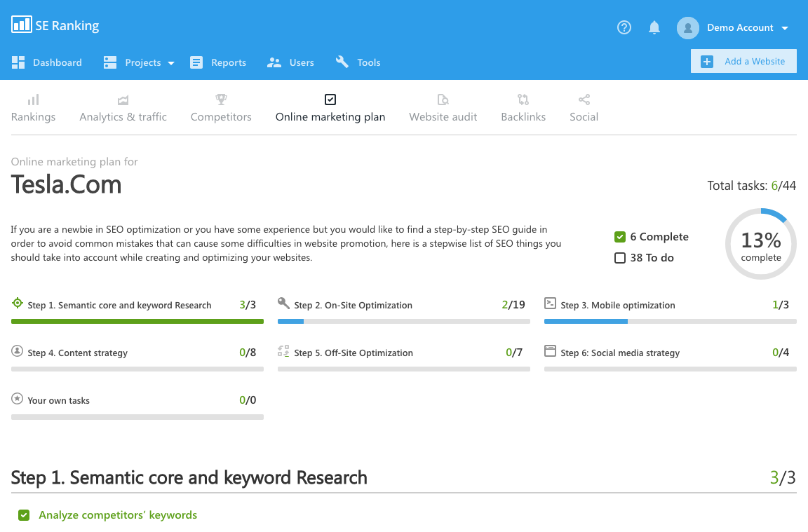Click the Backlinks arrows icon
The height and width of the screenshot is (532, 808).
point(523,100)
